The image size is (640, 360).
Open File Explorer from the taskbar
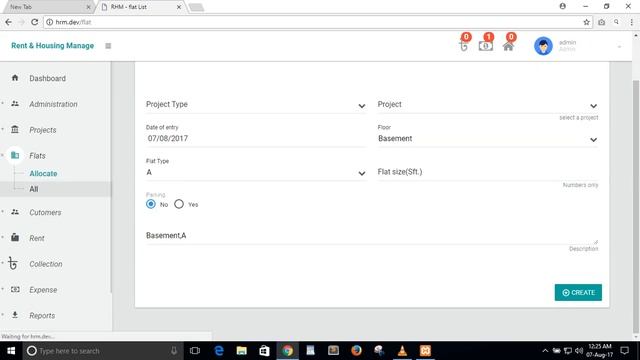(x=242, y=351)
